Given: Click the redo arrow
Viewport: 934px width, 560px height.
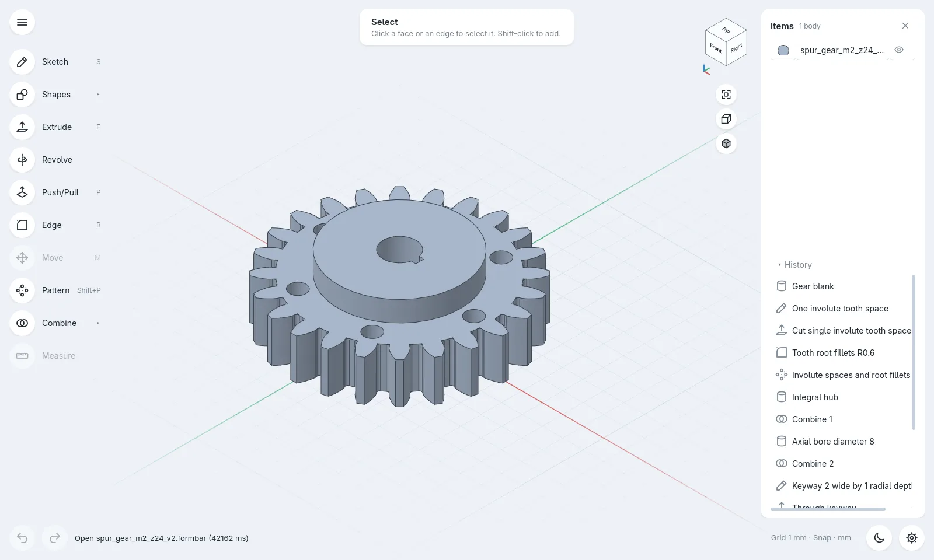Looking at the screenshot, I should pos(55,538).
